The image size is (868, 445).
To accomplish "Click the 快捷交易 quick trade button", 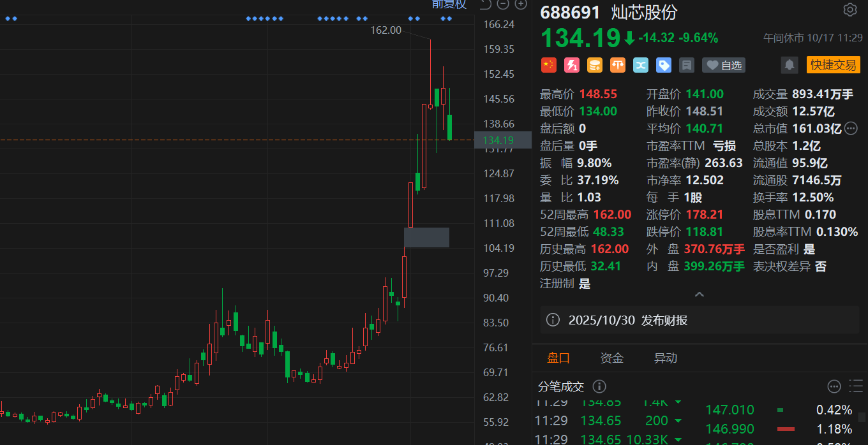I will point(833,65).
